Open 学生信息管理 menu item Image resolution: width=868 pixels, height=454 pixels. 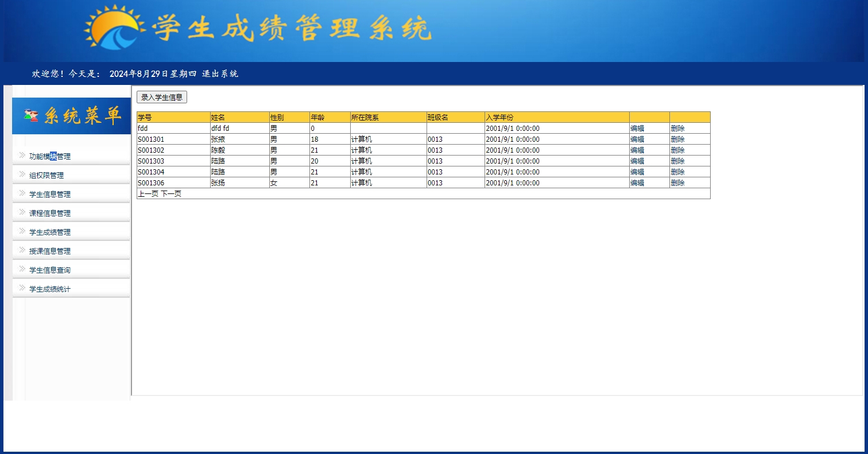pos(50,194)
